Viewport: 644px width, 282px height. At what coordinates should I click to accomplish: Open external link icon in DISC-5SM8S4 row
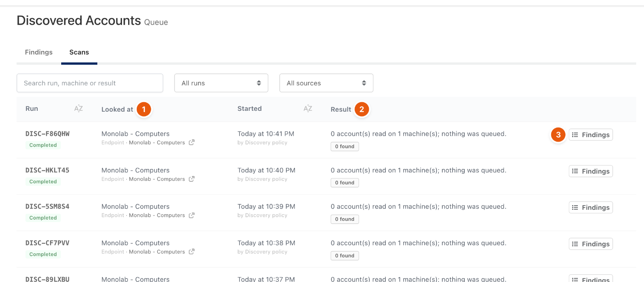coord(191,215)
